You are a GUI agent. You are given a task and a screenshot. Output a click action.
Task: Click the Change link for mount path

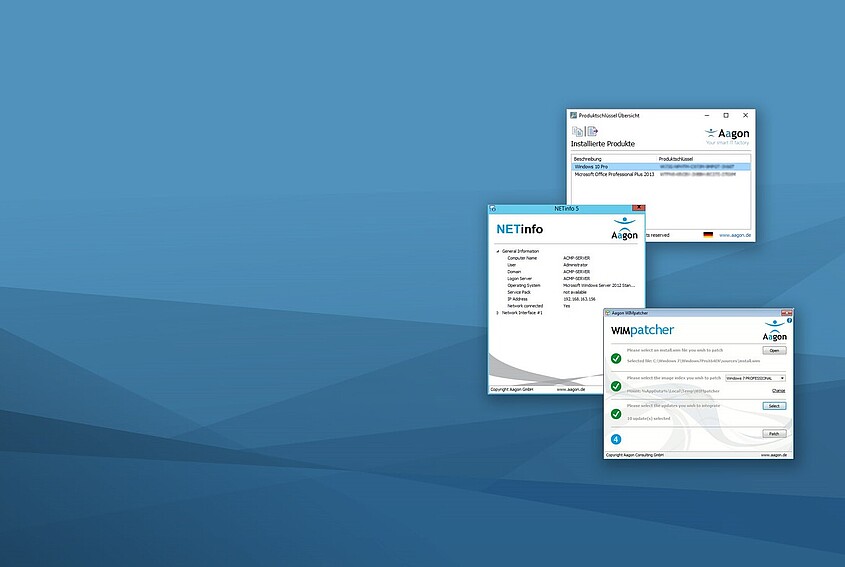tap(778, 391)
